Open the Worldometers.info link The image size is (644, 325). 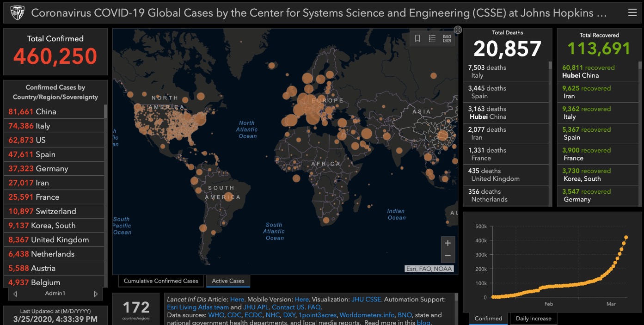pos(367,315)
